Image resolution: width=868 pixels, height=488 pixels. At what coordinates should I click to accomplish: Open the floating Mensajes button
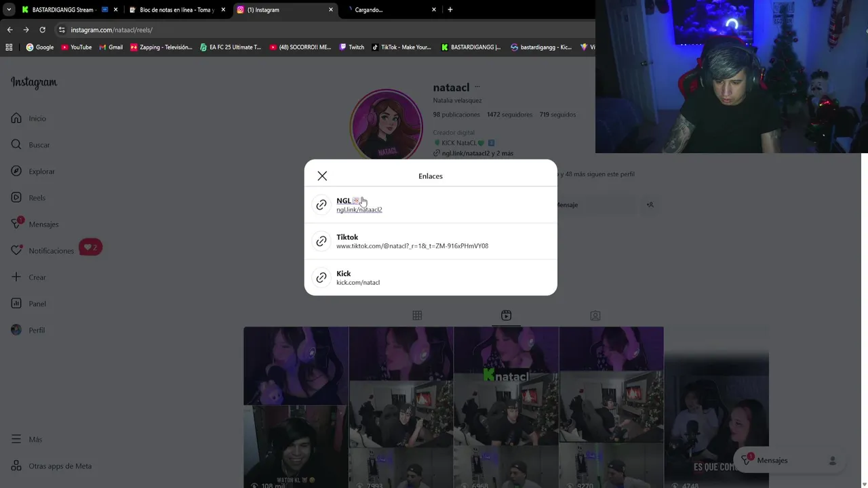pos(789,460)
